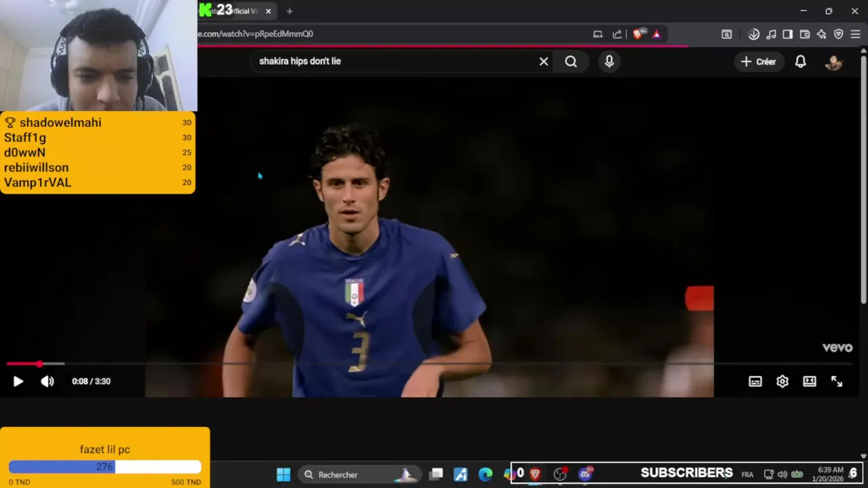Switch the video to full screen

tap(837, 382)
